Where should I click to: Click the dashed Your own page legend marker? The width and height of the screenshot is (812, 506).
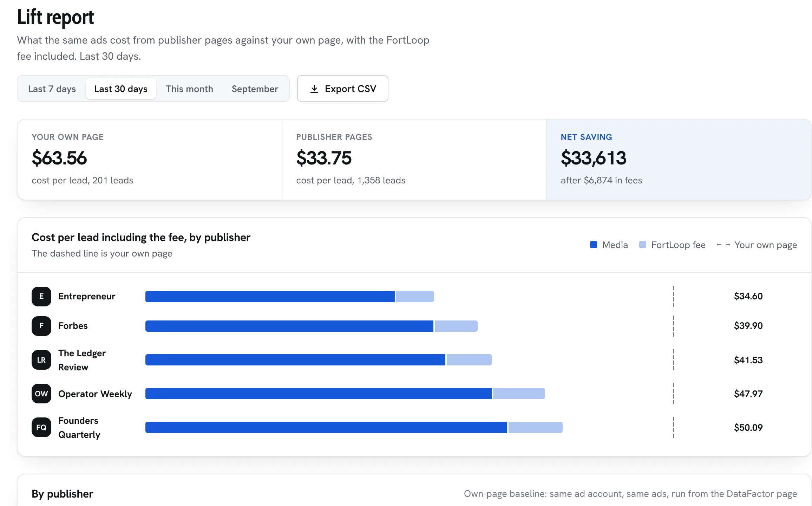pos(723,245)
